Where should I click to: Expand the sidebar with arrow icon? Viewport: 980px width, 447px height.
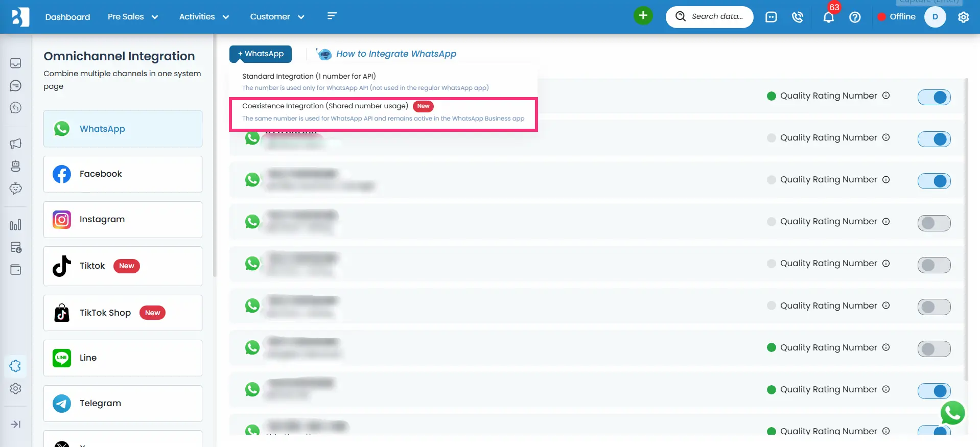16,424
